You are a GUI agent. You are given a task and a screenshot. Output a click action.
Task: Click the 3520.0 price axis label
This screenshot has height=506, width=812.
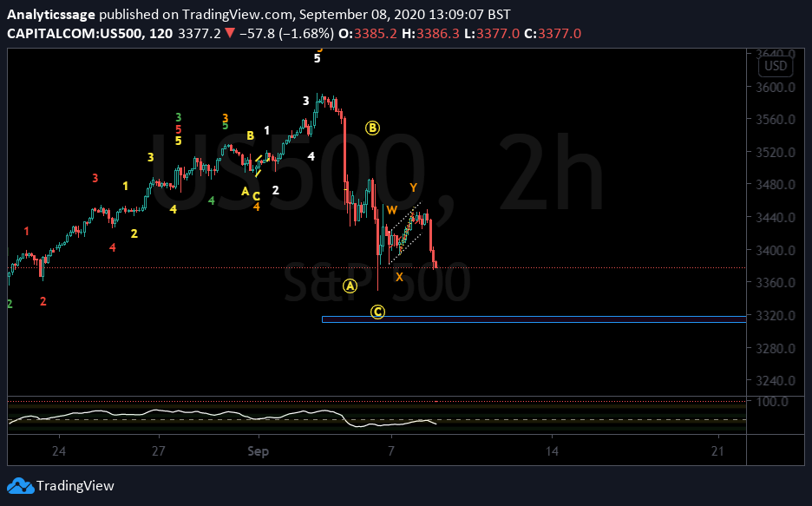click(x=775, y=152)
